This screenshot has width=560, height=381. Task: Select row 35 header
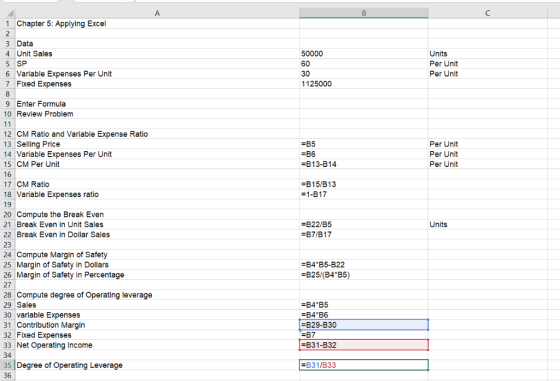pyautogui.click(x=7, y=365)
